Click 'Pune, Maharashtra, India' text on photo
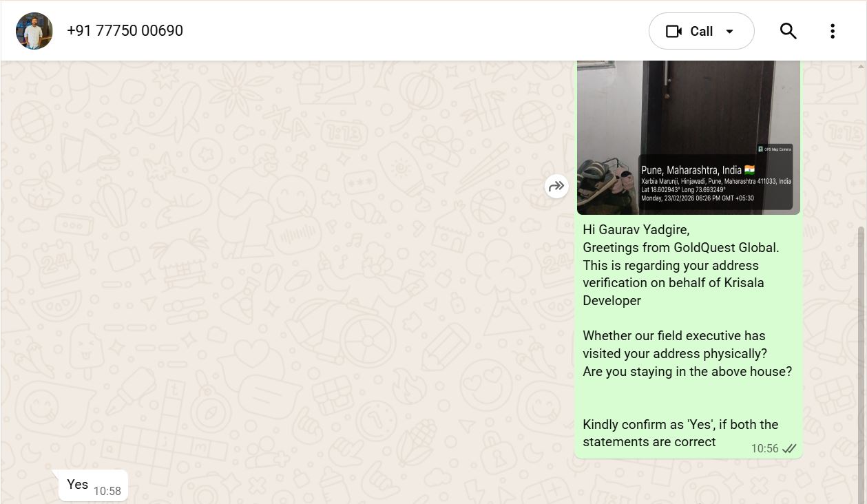Image resolution: width=867 pixels, height=504 pixels. 691,170
